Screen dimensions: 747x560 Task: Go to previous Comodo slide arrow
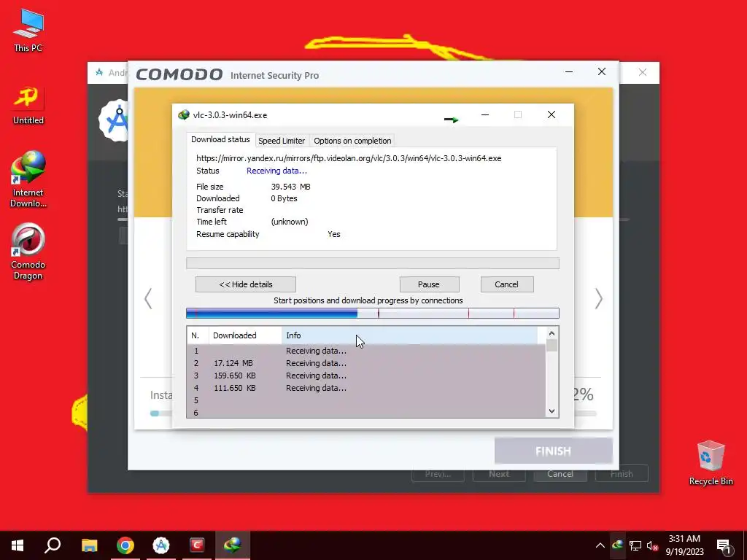coord(148,299)
